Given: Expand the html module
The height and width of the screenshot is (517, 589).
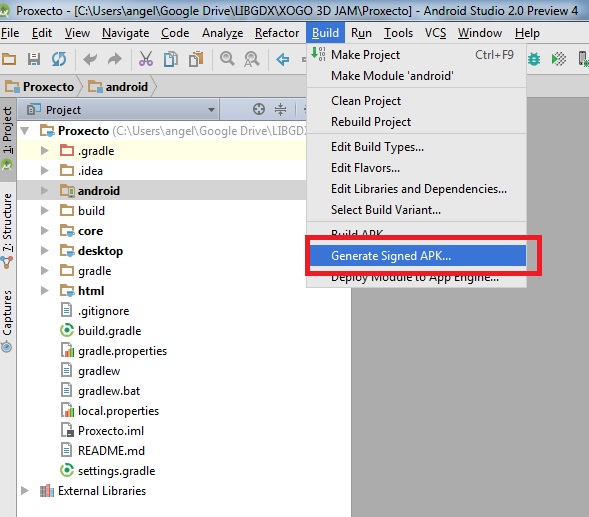Looking at the screenshot, I should (45, 290).
